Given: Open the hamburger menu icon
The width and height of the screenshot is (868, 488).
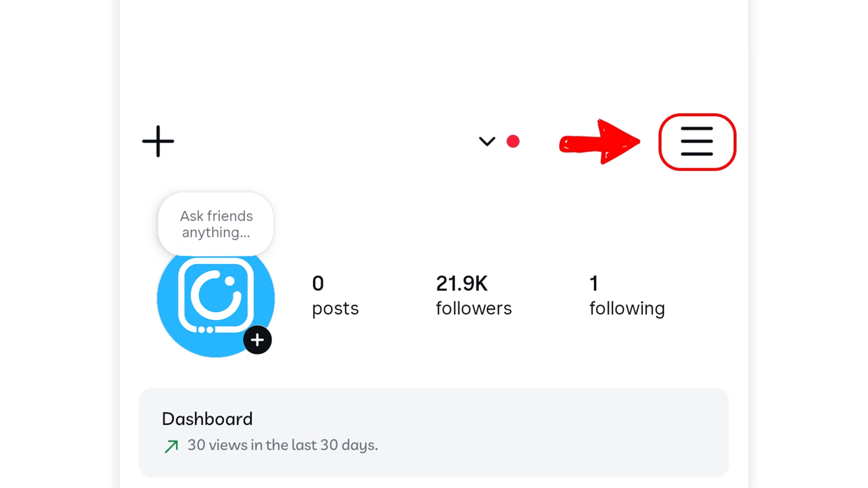Looking at the screenshot, I should click(x=697, y=141).
